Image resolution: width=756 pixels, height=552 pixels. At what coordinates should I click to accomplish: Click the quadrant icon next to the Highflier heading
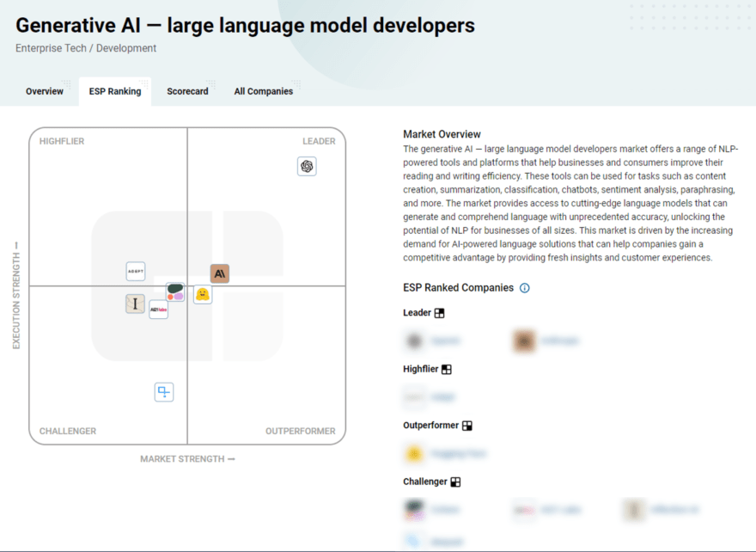(x=448, y=368)
